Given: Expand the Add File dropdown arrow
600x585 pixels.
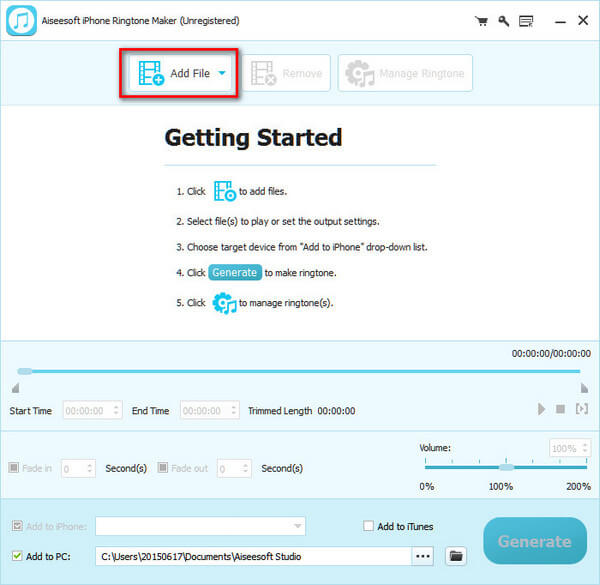Looking at the screenshot, I should click(222, 73).
